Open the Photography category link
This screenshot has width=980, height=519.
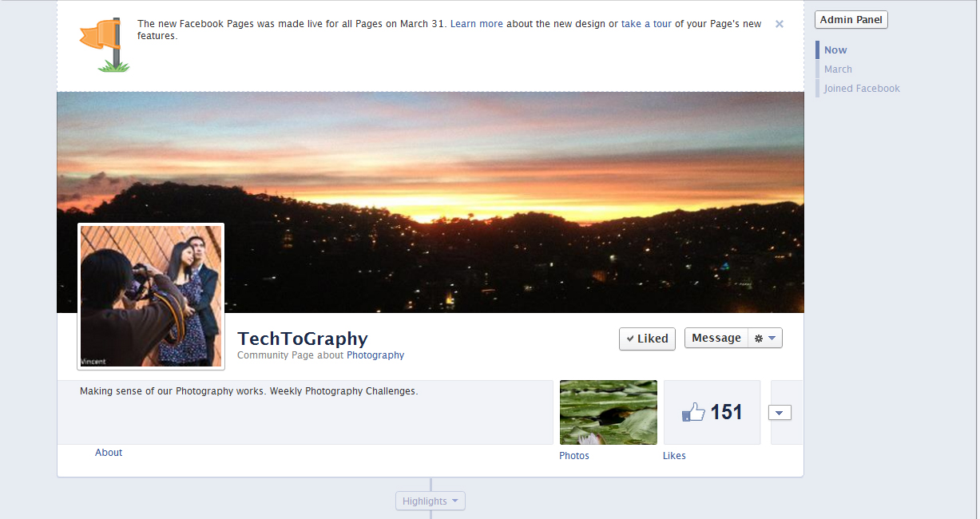point(375,355)
